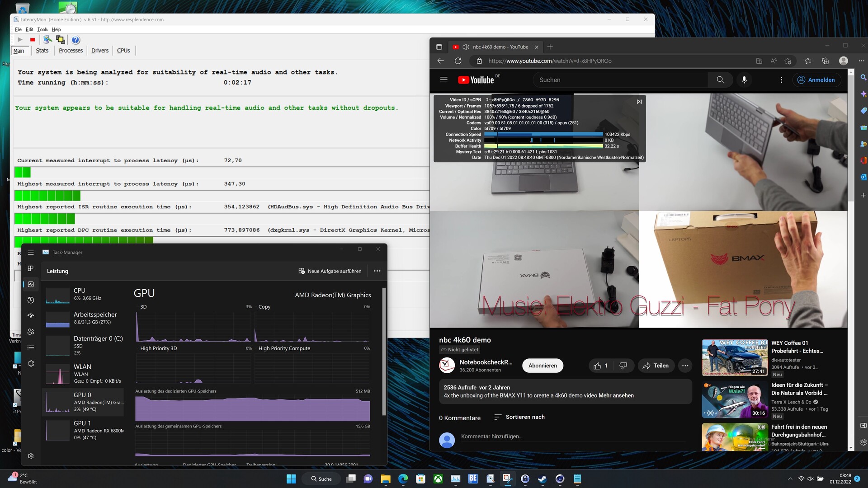Screen dimensions: 868x488
Task: Switch to LatencyMon Processes tab
Action: click(71, 51)
